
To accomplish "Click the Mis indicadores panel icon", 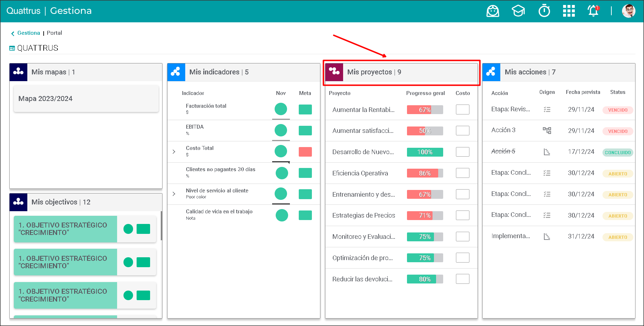I will point(176,72).
